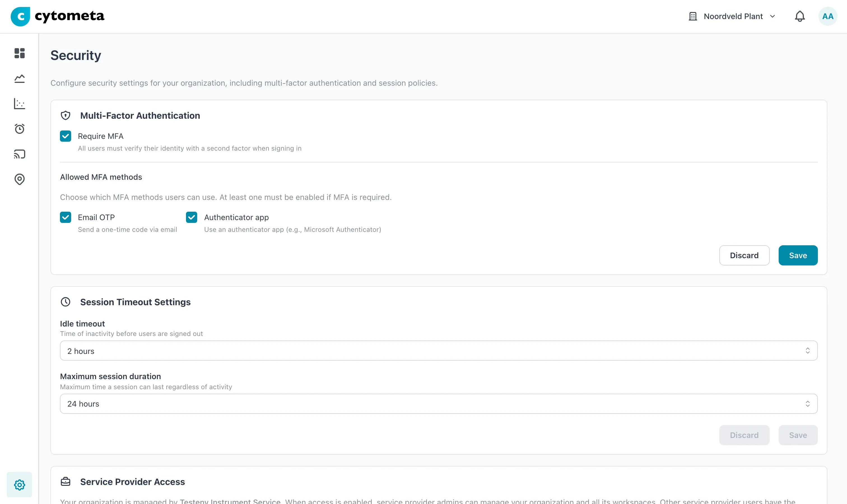
Task: Open notifications bell
Action: point(800,16)
